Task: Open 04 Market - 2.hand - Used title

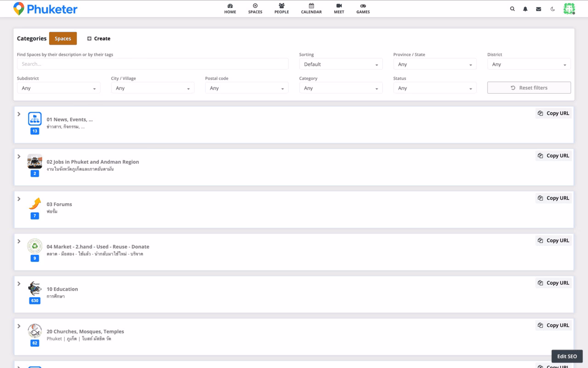Action: (98, 247)
